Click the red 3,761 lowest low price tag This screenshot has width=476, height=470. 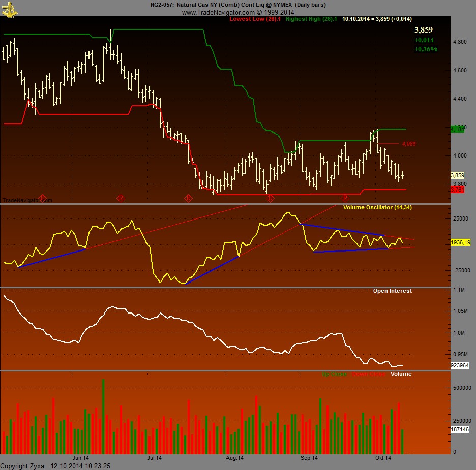[458, 190]
